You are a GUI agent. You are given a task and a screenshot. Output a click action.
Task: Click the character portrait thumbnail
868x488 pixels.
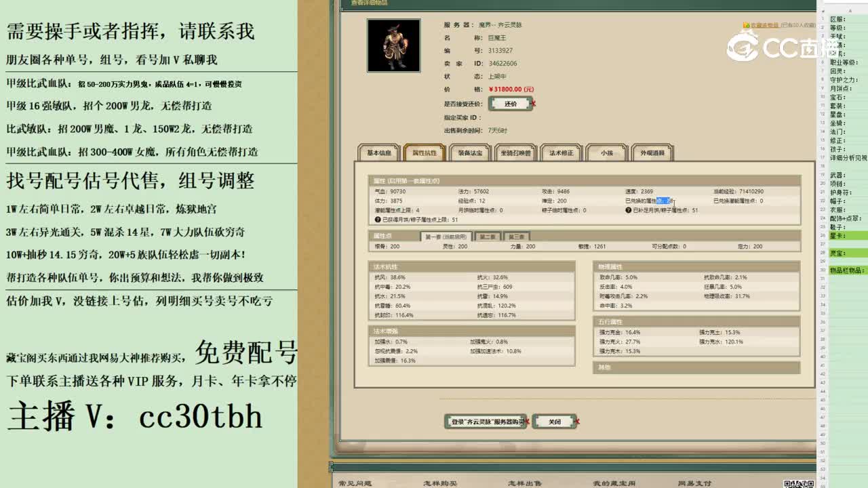coord(393,45)
